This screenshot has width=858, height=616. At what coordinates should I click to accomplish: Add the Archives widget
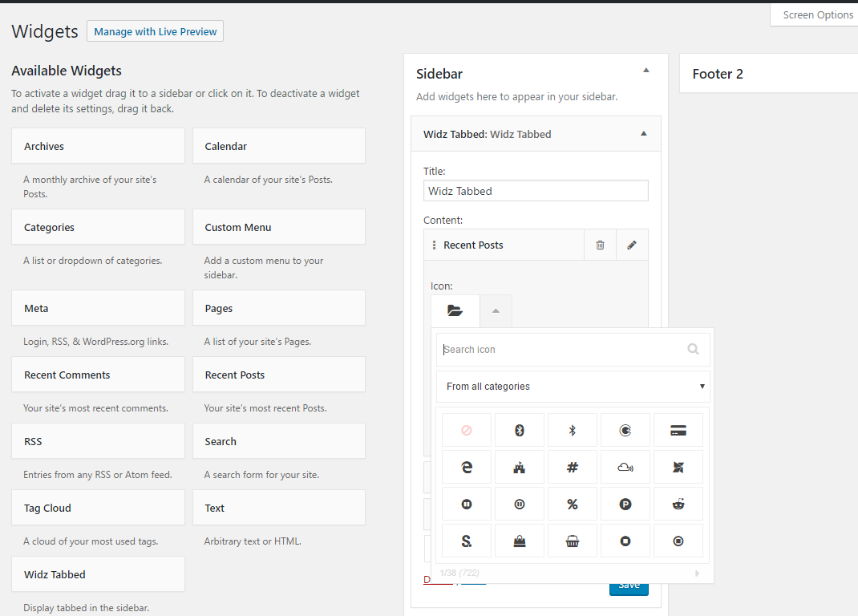98,146
